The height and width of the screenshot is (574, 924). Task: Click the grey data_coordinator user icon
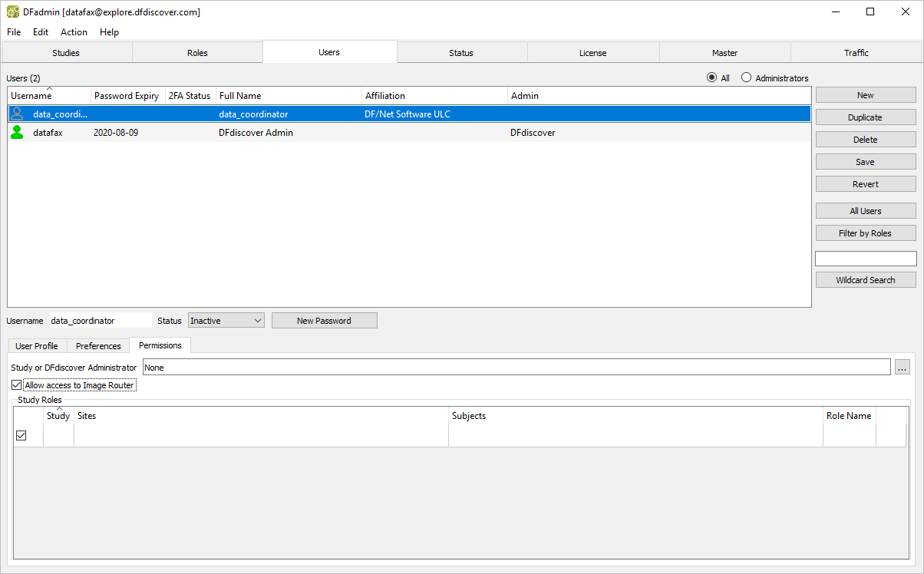pos(17,114)
